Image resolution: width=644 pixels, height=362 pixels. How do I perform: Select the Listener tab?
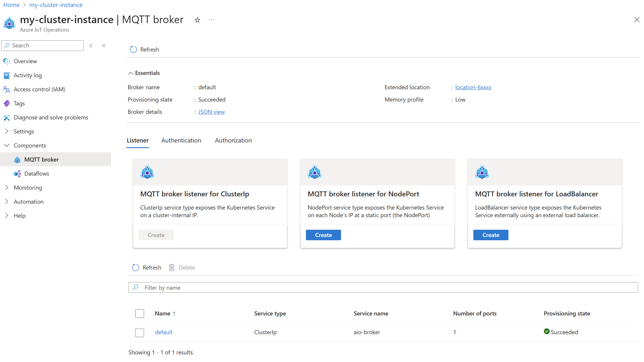138,140
